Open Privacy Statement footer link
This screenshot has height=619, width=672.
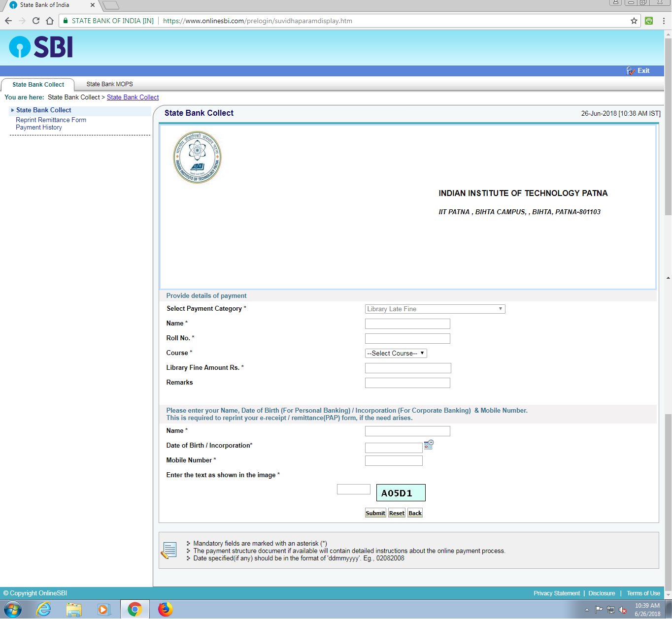tap(557, 593)
